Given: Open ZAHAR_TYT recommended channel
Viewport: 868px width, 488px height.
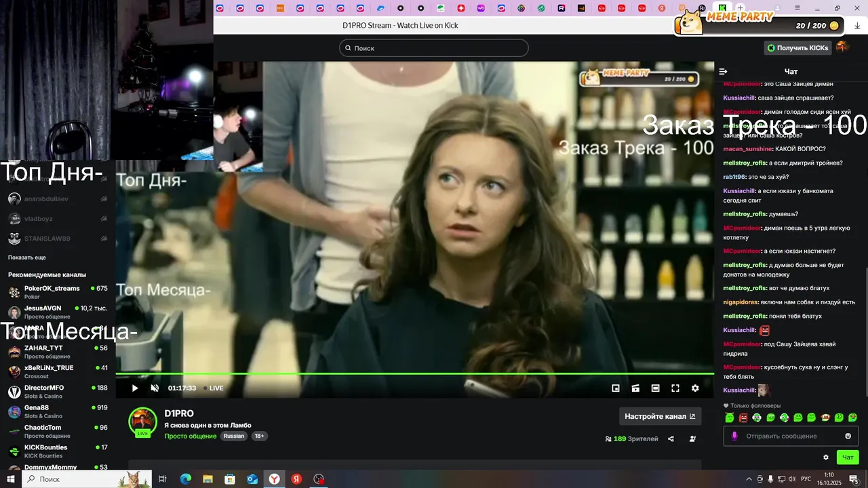Looking at the screenshot, I should pyautogui.click(x=58, y=352).
